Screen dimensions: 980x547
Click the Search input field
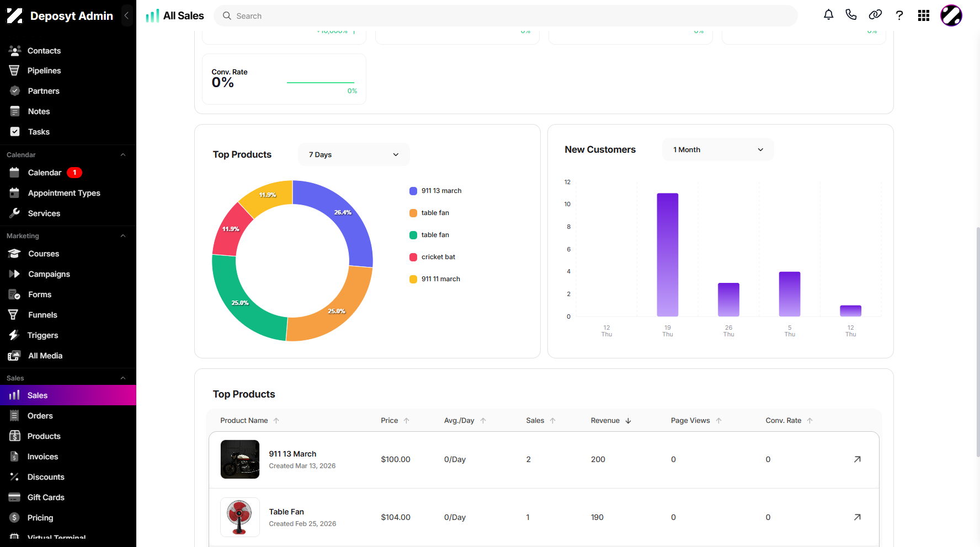[505, 16]
